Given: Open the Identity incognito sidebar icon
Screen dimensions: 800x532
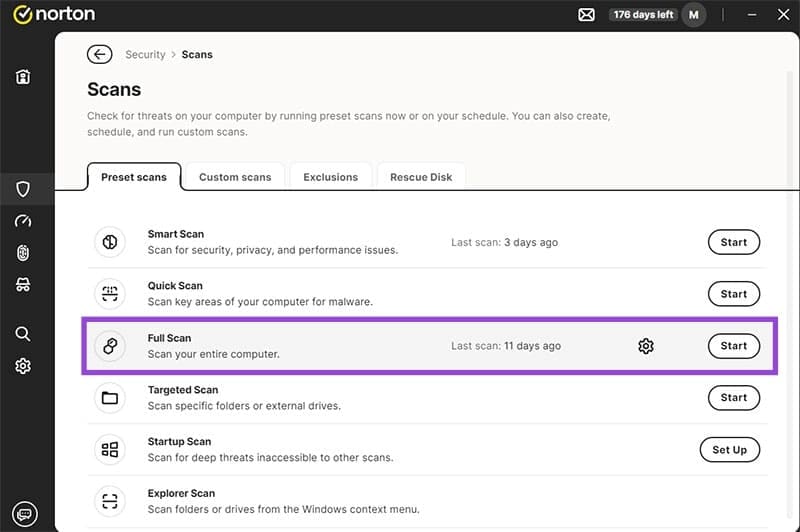Looking at the screenshot, I should [23, 285].
